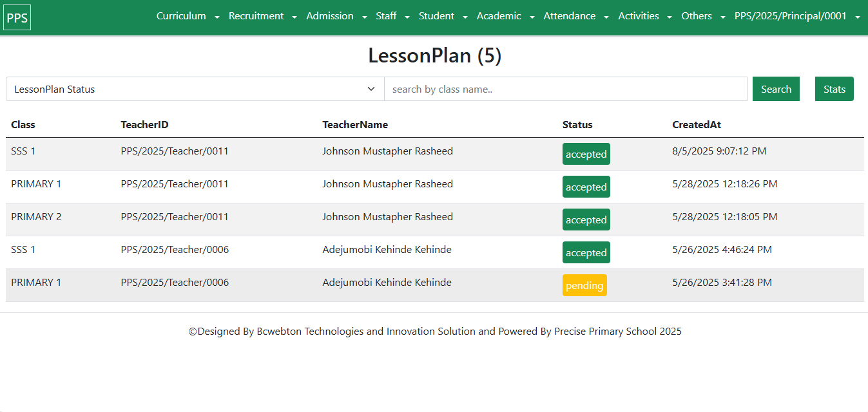Open the Student dropdown

click(x=443, y=16)
